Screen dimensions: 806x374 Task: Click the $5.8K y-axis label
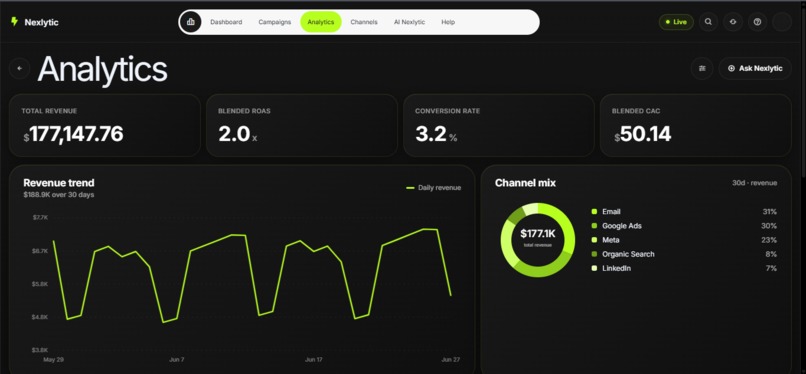click(x=40, y=284)
